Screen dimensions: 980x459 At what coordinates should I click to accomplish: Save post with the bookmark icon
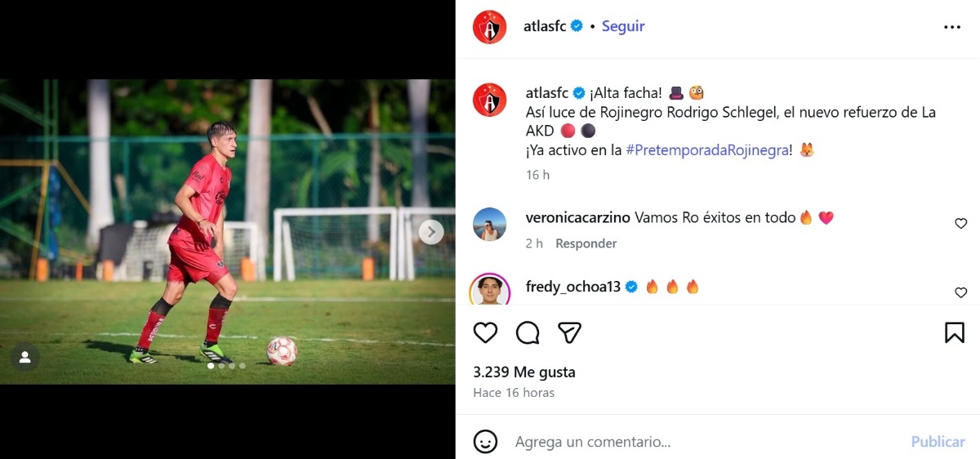[x=955, y=332]
